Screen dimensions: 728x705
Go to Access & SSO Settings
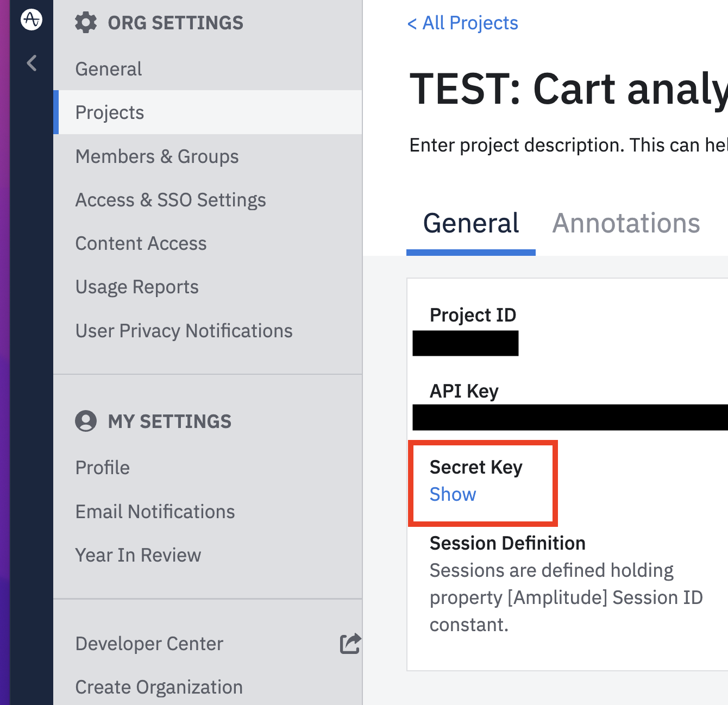(x=171, y=200)
